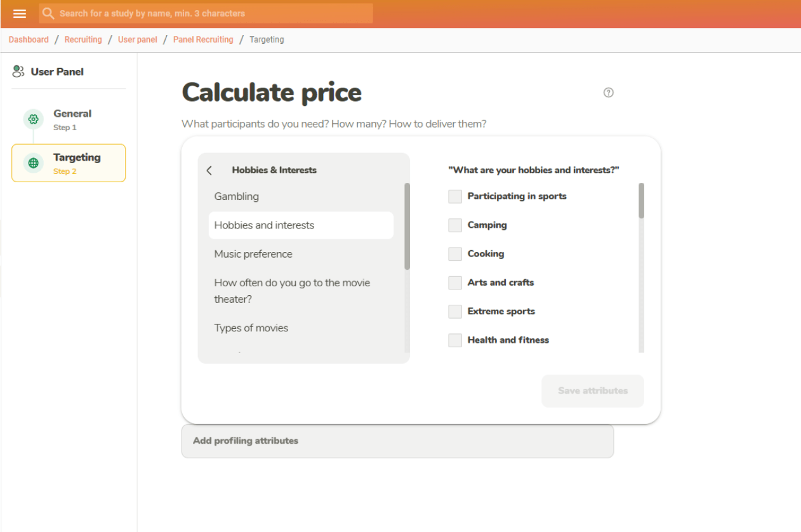Select the movie theater frequency category
This screenshot has width=801, height=532.
click(x=292, y=290)
